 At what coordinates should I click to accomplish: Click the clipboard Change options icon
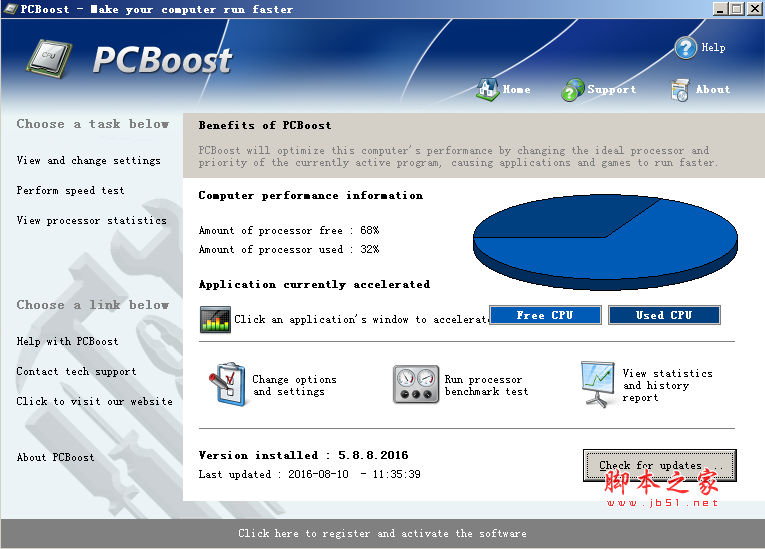click(227, 385)
